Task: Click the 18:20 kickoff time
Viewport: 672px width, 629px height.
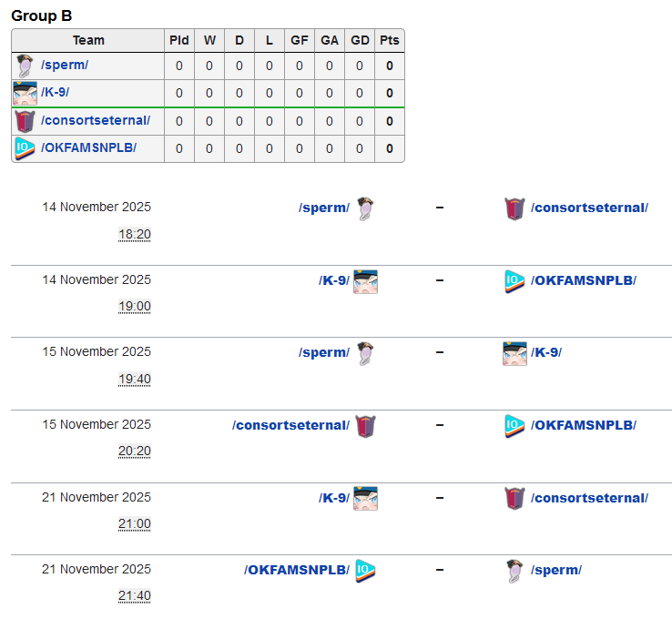Action: [135, 235]
